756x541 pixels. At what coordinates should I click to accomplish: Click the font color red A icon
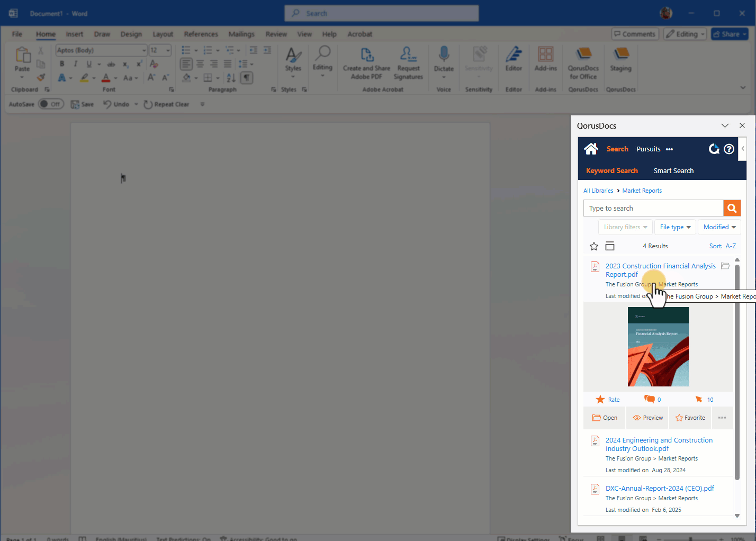[x=106, y=78]
